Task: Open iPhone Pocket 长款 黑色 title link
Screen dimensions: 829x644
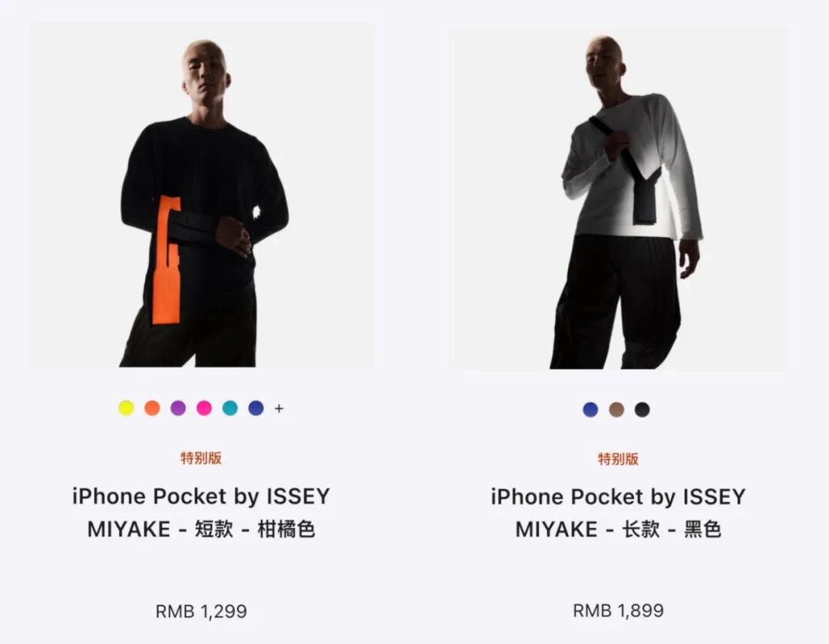Action: (619, 513)
